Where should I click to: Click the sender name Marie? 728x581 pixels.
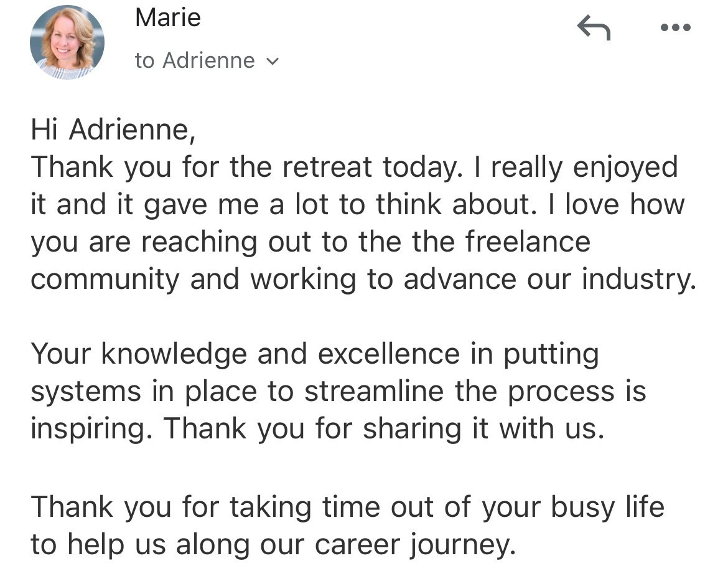tap(168, 17)
